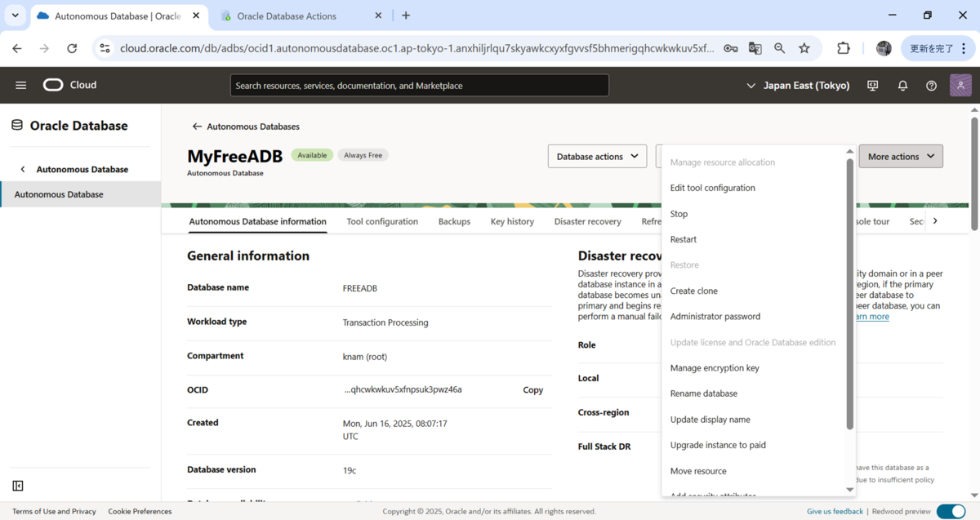Screen dimensions: 980x520
Task: Open the OCI navigation hamburger menu
Action: click(21, 85)
